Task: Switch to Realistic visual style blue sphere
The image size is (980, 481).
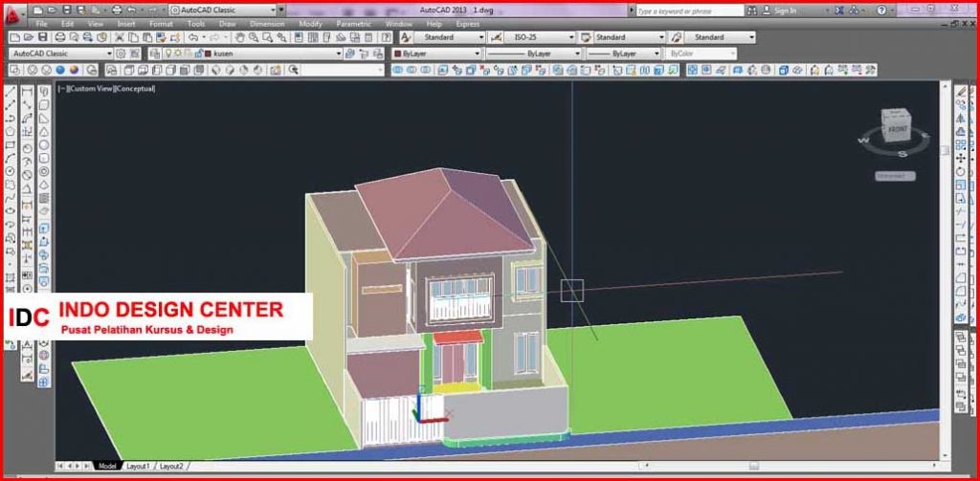Action: point(60,70)
